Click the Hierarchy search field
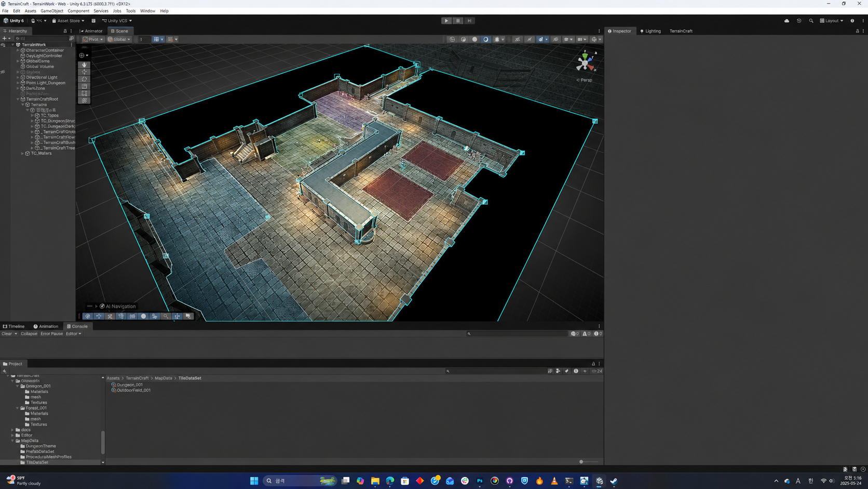Screen dimensions: 868x489 (x=42, y=38)
